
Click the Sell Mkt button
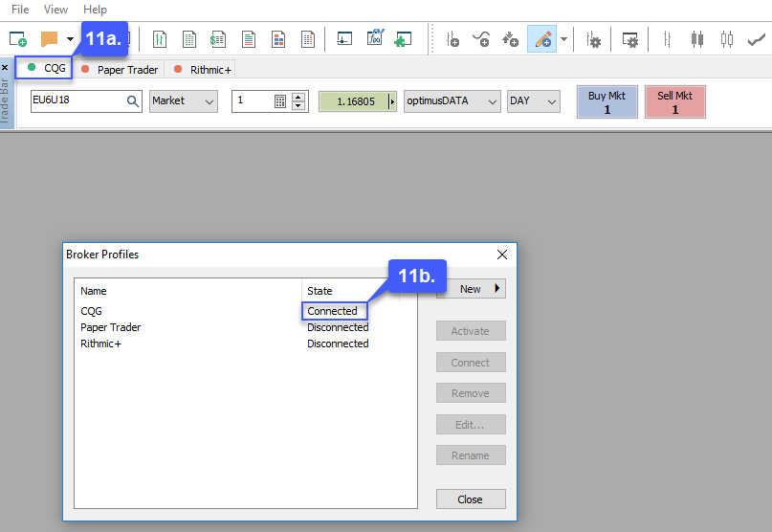pyautogui.click(x=675, y=102)
